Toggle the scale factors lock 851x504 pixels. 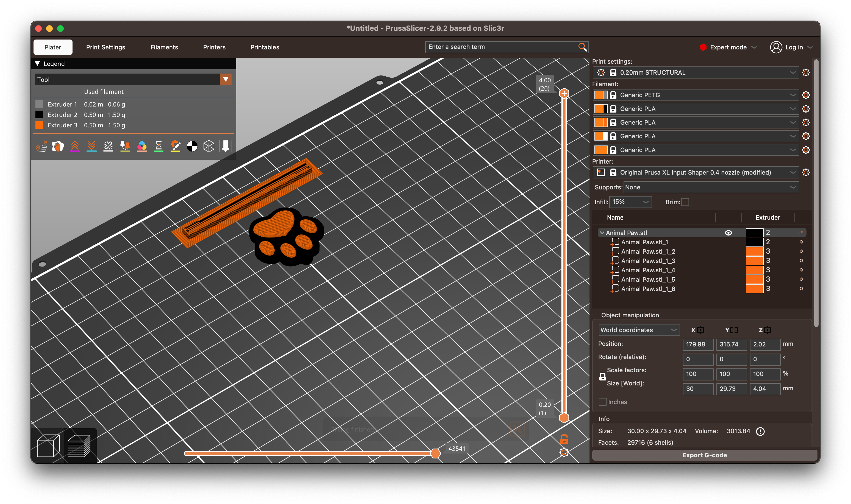pos(602,377)
